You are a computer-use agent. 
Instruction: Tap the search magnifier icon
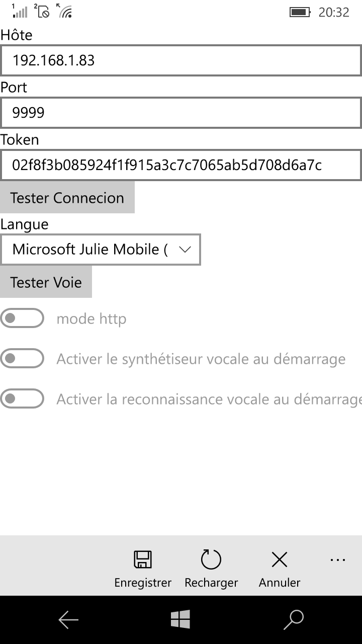pyautogui.click(x=294, y=620)
